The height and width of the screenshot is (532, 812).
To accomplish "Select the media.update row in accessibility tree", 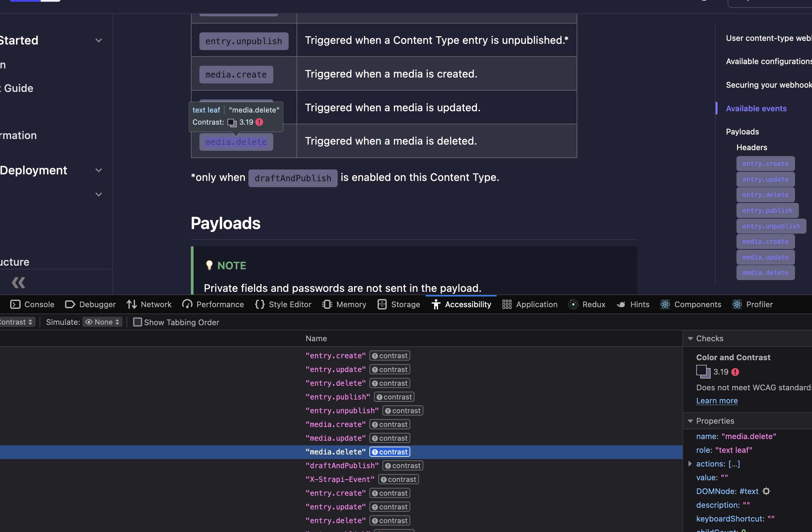I will (335, 438).
